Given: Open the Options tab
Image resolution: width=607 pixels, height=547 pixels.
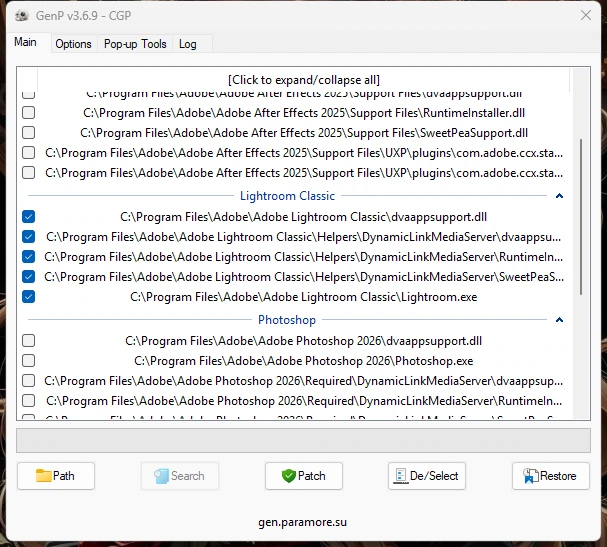Looking at the screenshot, I should coord(73,44).
